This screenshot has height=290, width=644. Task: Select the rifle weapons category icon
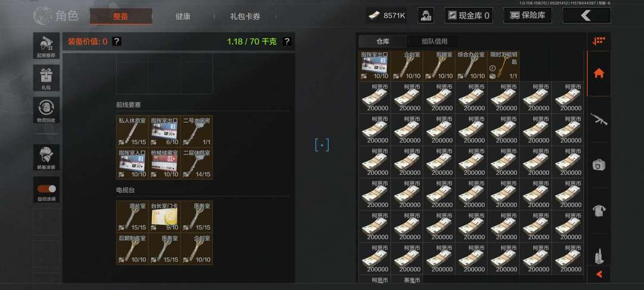599,119
